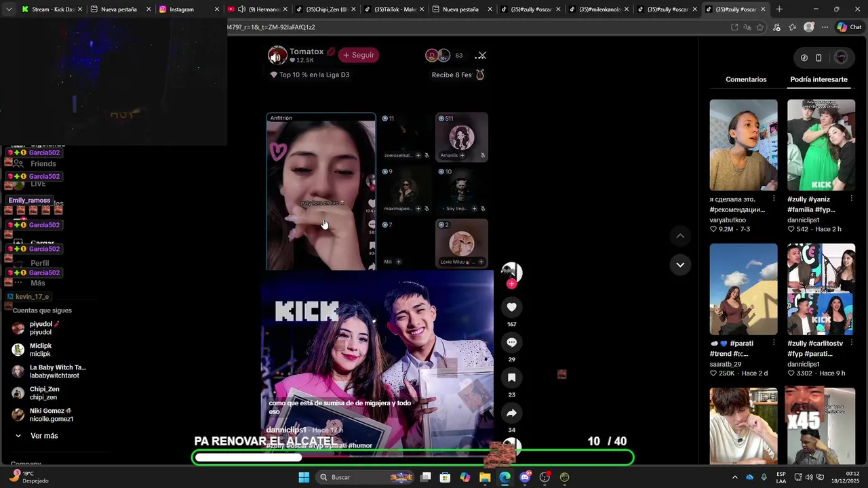Open Friends in the sidebar
Screen dimensions: 868x488
coord(43,164)
